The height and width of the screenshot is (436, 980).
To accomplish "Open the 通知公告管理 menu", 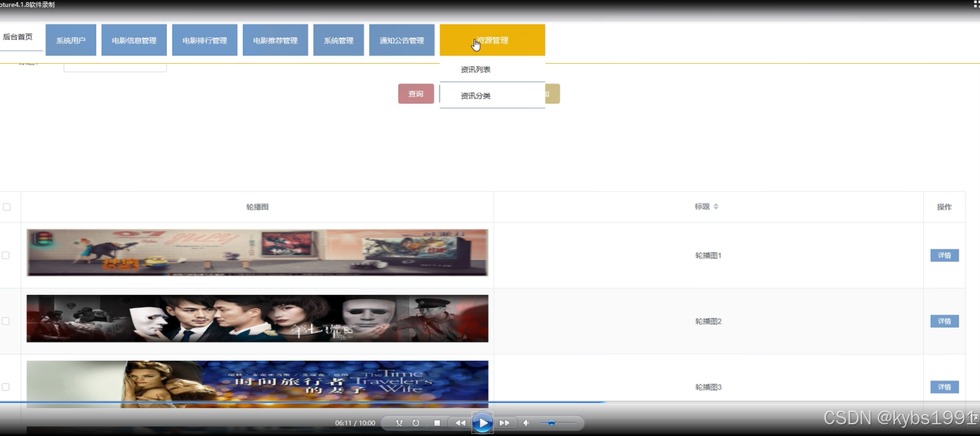I will tap(401, 40).
